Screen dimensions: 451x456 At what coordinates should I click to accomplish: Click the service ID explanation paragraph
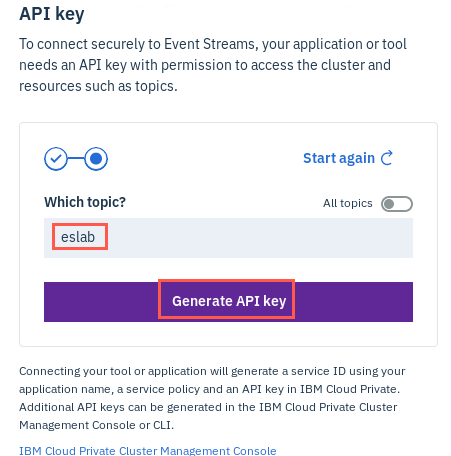click(212, 398)
